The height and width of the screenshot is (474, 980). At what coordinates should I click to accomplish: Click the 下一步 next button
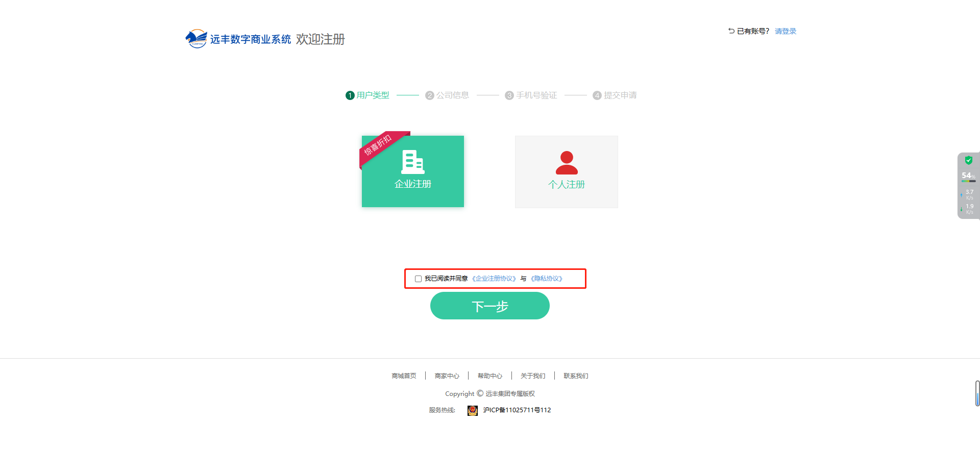490,306
